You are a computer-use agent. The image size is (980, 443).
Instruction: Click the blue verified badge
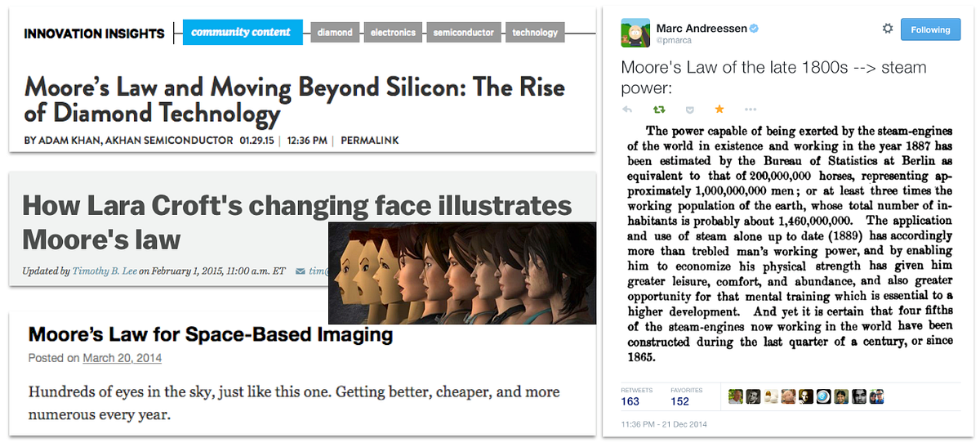(754, 29)
